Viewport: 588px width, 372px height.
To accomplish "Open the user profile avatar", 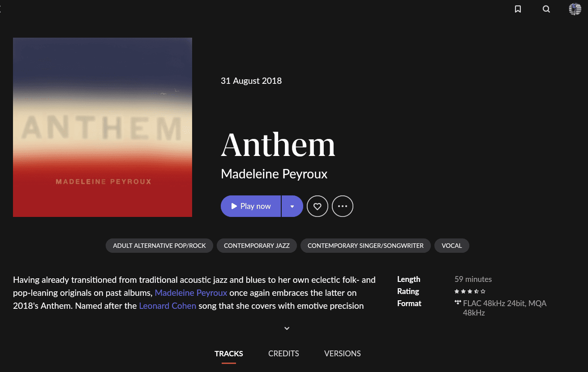I will (x=575, y=9).
